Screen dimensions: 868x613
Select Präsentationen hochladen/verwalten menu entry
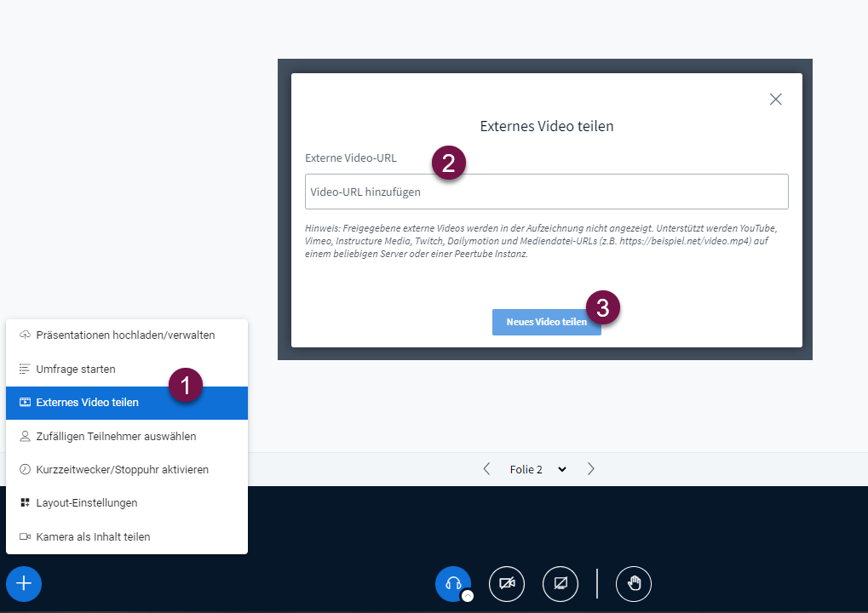point(127,335)
